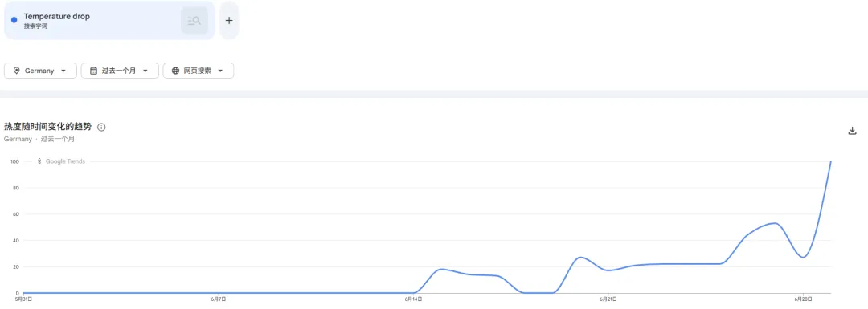Click the calendar icon in time filter

tap(93, 71)
